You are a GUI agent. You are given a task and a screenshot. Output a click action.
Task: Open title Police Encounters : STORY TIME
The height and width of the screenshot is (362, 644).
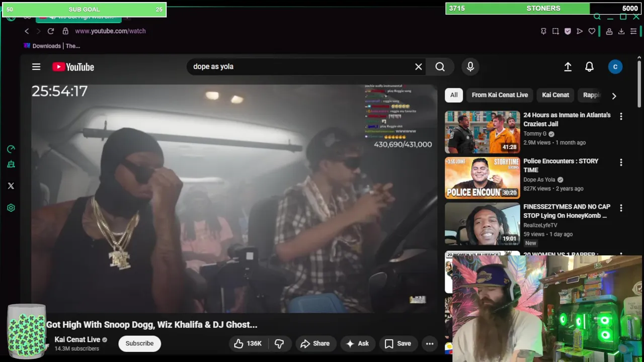click(x=560, y=165)
